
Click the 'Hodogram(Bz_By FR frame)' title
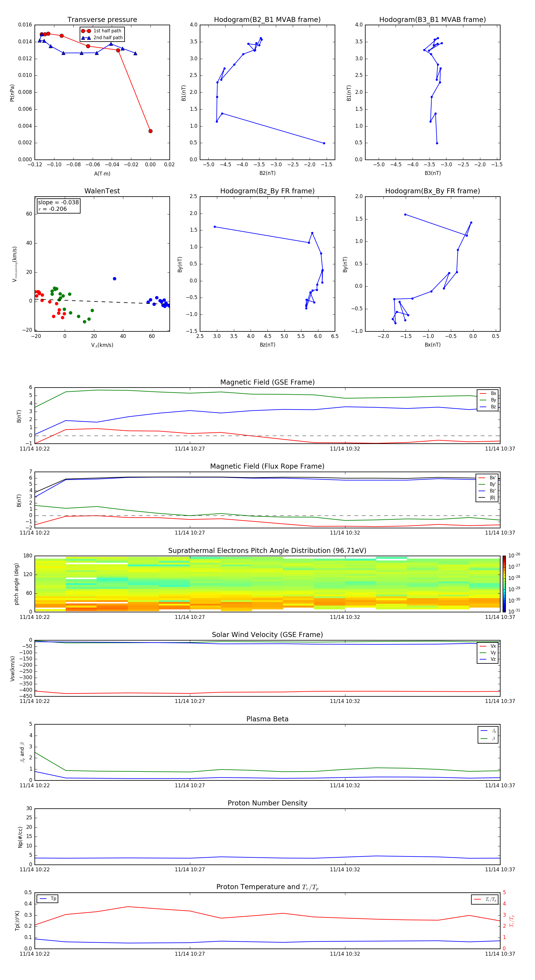(x=267, y=191)
